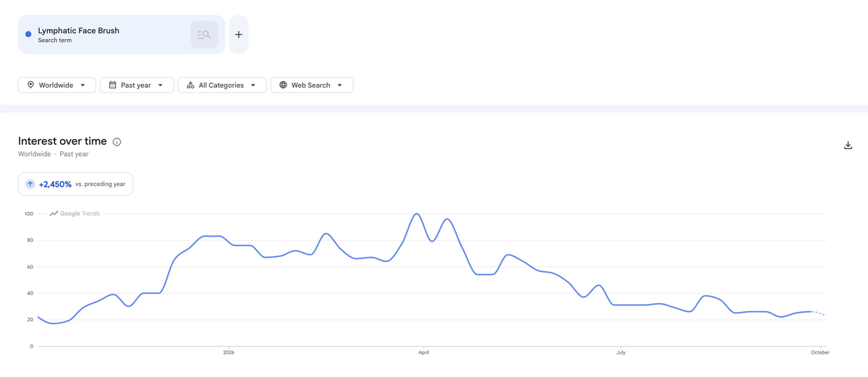The width and height of the screenshot is (868, 377).
Task: Click the dotted partial-data segment at October
Action: pyautogui.click(x=818, y=313)
